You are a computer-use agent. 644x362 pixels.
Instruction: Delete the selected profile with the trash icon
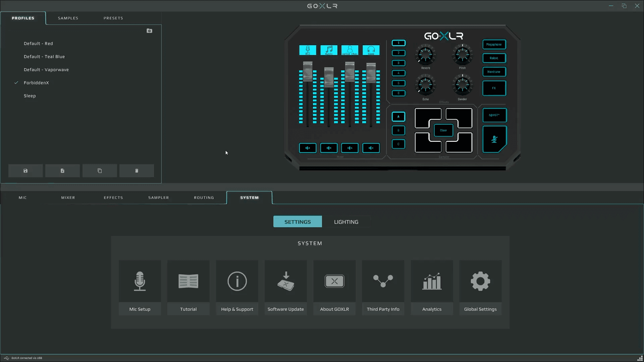(x=137, y=171)
